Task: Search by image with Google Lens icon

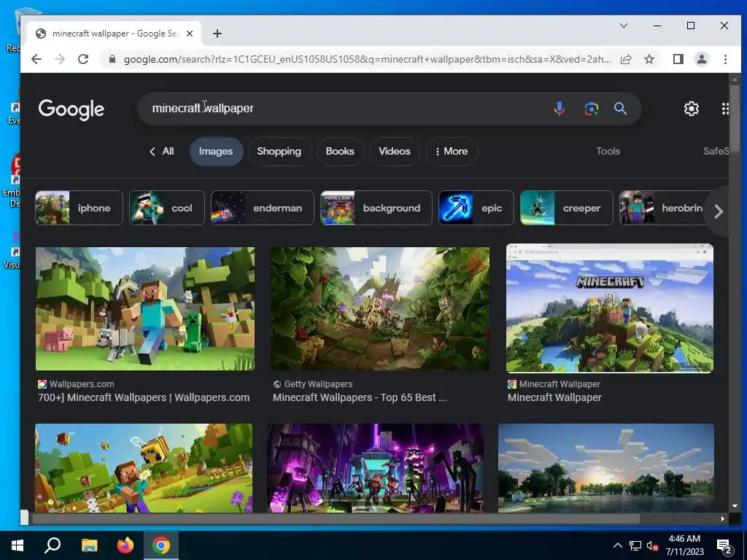Action: pos(591,109)
